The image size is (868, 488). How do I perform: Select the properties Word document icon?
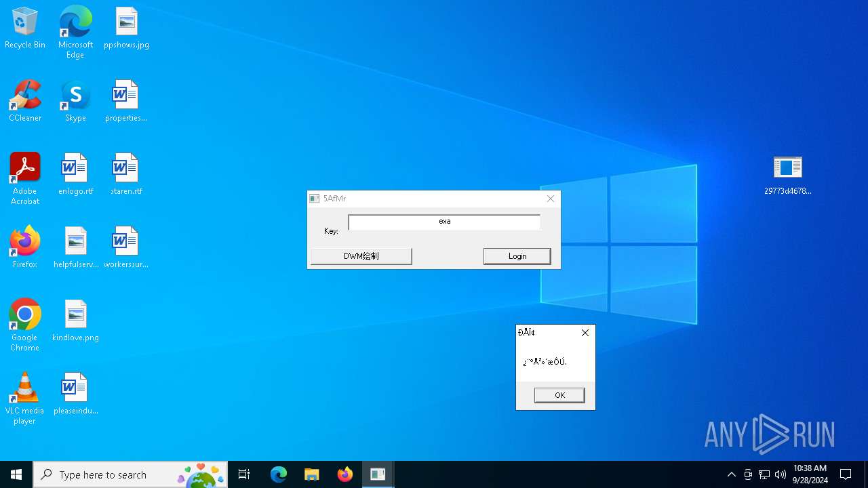coord(126,102)
